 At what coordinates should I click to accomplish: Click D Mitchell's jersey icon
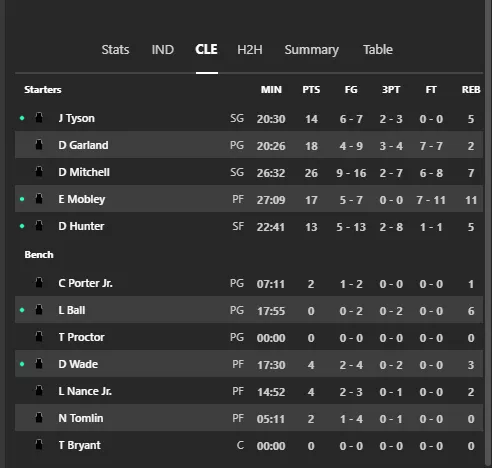(39, 172)
